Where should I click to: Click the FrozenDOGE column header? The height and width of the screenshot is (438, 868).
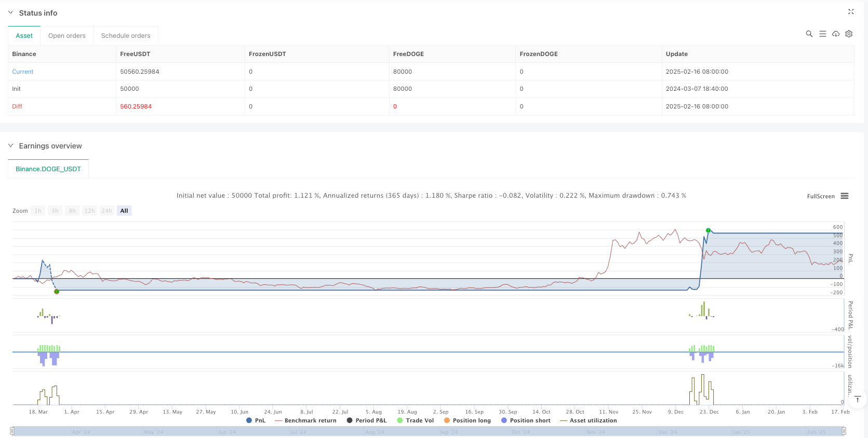click(539, 54)
